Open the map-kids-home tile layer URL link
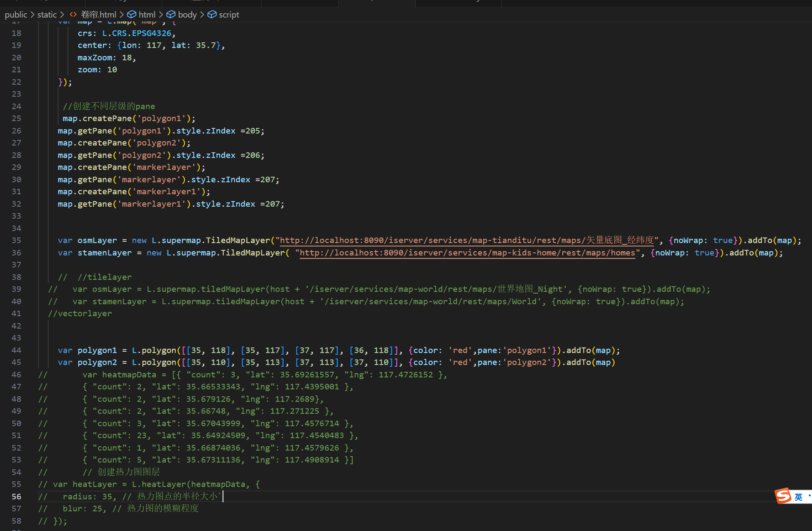Screen dimensions: 812x531 (467, 253)
